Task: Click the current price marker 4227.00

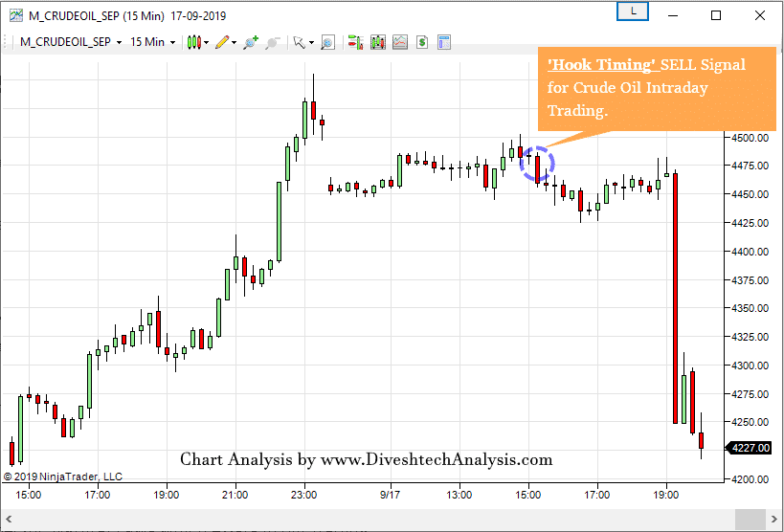Action: point(749,448)
